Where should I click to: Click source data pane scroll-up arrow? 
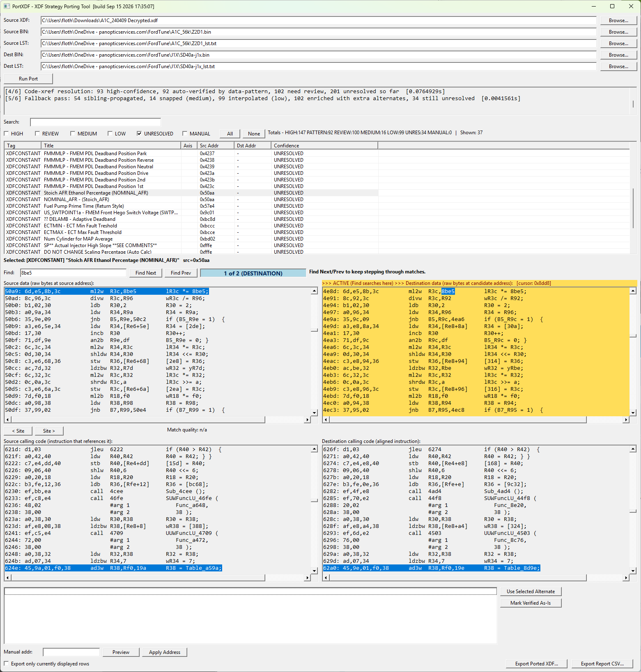point(315,291)
